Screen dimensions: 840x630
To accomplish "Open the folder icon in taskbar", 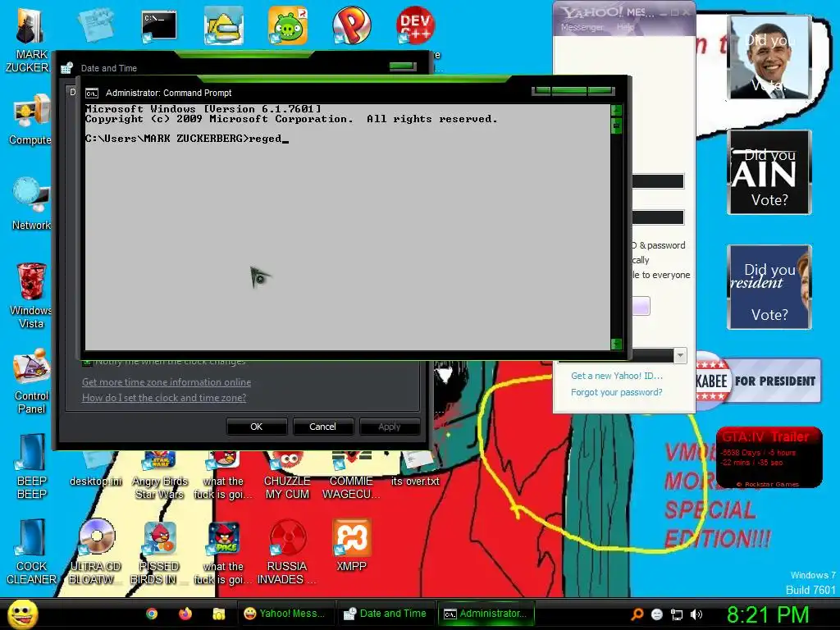I will coord(218,614).
